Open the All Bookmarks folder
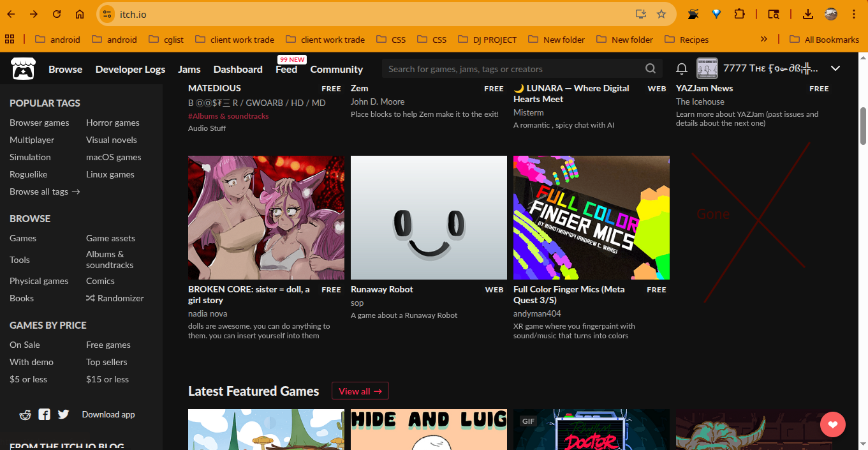This screenshot has height=450, width=868. [x=824, y=40]
